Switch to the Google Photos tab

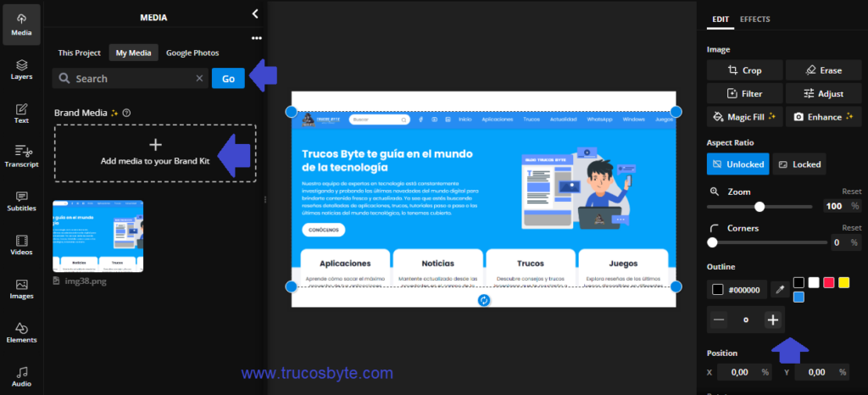tap(192, 53)
